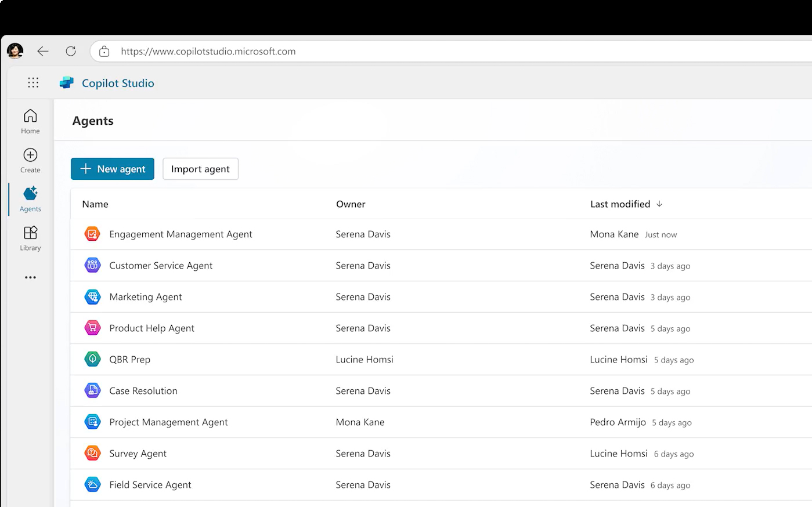
Task: Reload the page with refresh icon
Action: coord(71,52)
